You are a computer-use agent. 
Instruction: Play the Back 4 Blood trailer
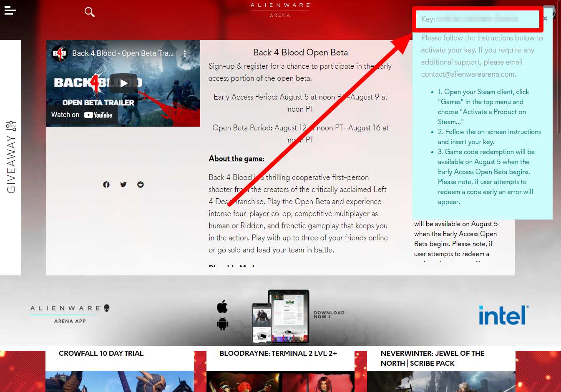click(x=123, y=83)
